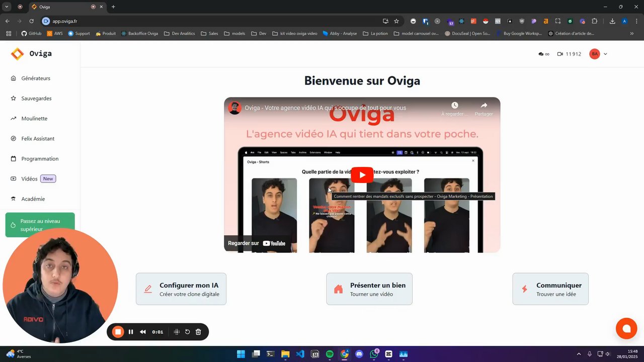Go to Moulinette section

pos(34,119)
